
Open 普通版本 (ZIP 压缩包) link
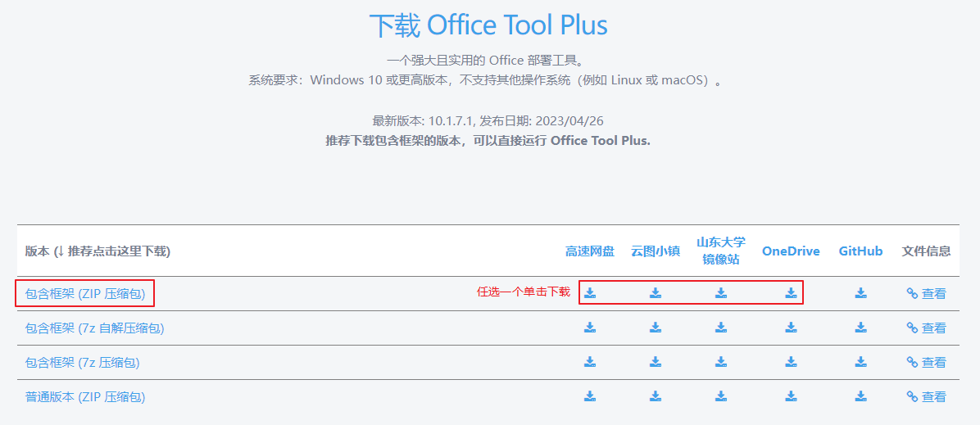pos(85,397)
